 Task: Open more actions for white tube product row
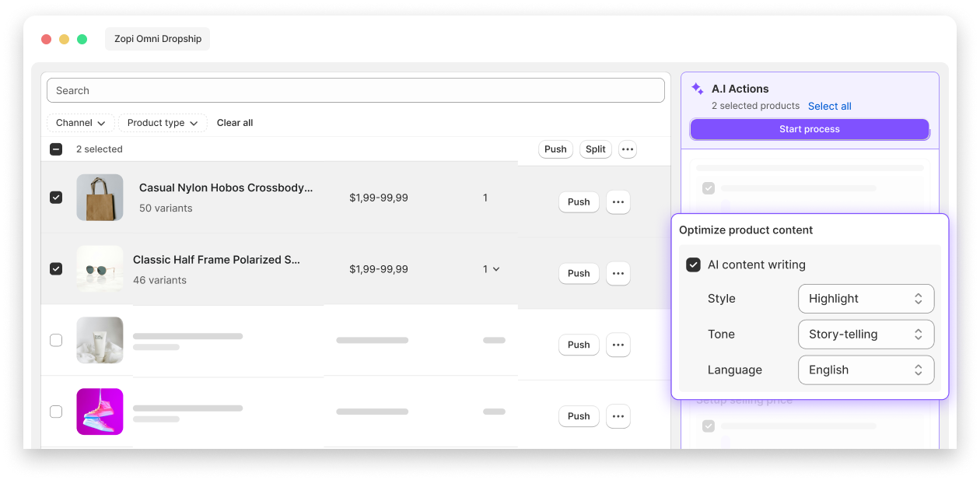(x=618, y=345)
